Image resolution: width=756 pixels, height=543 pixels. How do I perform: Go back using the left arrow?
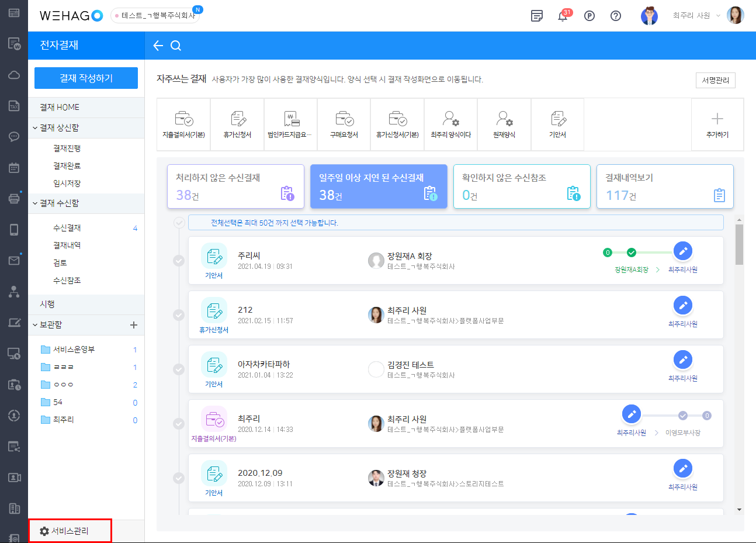[x=158, y=46]
